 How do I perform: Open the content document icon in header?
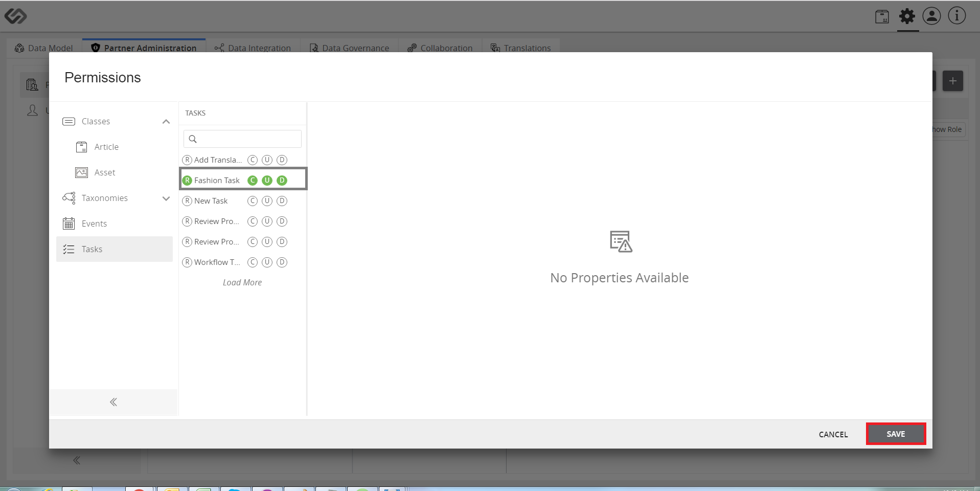coord(882,16)
